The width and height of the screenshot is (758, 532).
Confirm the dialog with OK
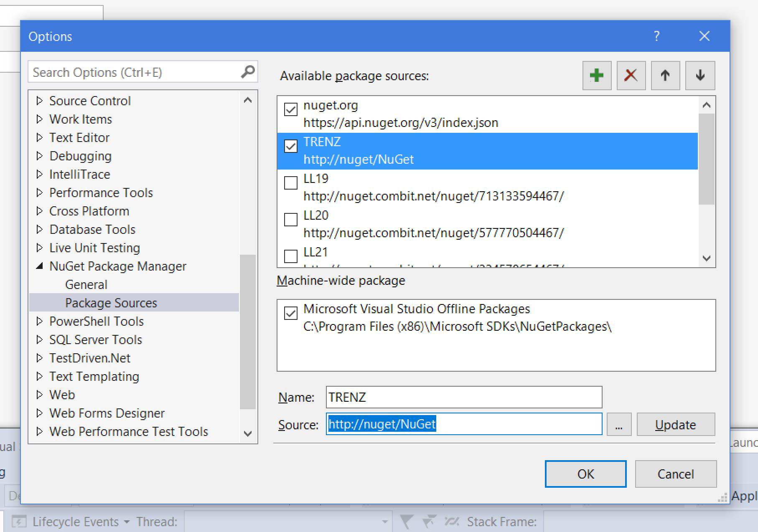coord(585,474)
